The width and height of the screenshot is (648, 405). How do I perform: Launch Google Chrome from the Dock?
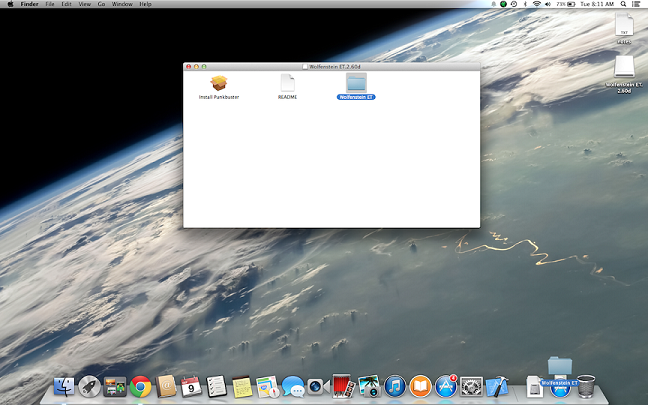point(140,387)
